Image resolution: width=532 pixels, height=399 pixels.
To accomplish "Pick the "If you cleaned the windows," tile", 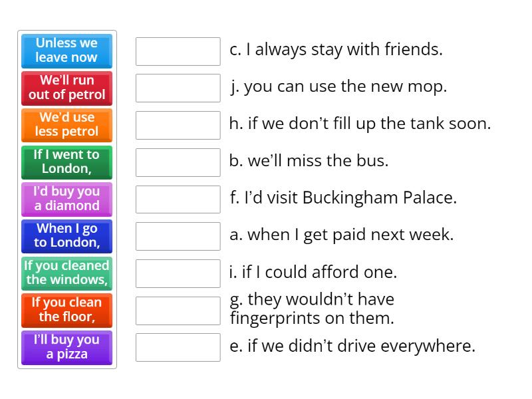I will click(66, 273).
